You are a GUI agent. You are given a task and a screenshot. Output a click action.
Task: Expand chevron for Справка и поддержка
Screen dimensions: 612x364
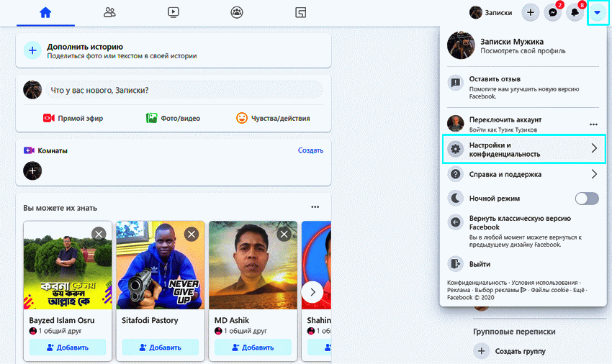(x=594, y=174)
